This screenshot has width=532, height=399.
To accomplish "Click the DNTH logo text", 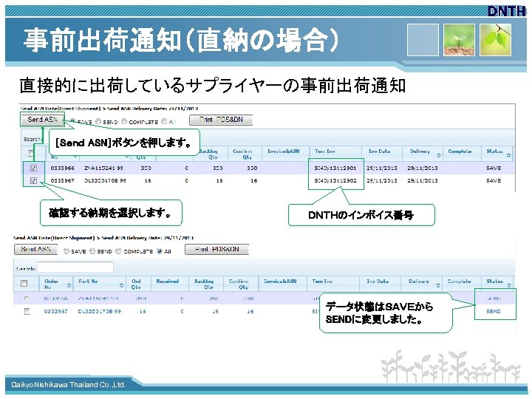I will pos(507,11).
